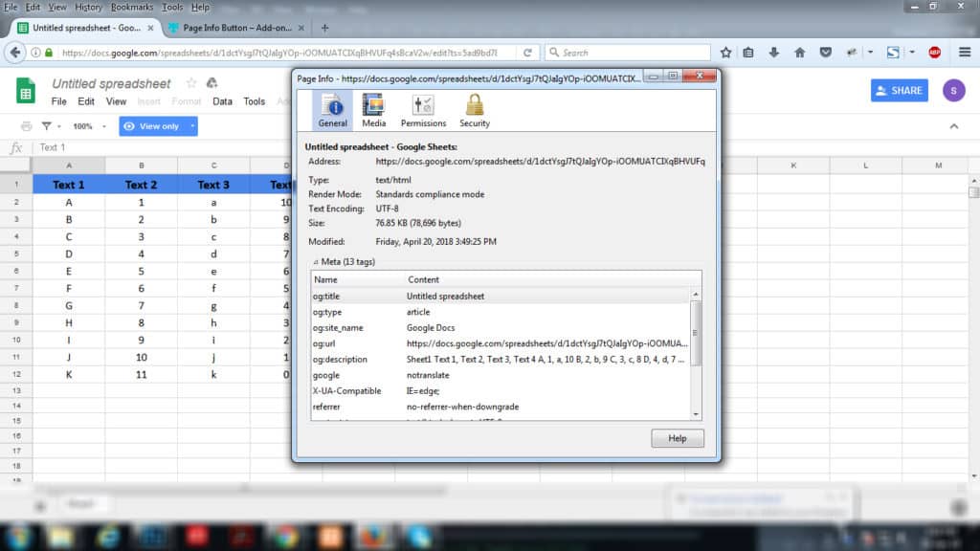Select the og:type meta row
Viewport: 980px width, 551px height.
tap(500, 312)
